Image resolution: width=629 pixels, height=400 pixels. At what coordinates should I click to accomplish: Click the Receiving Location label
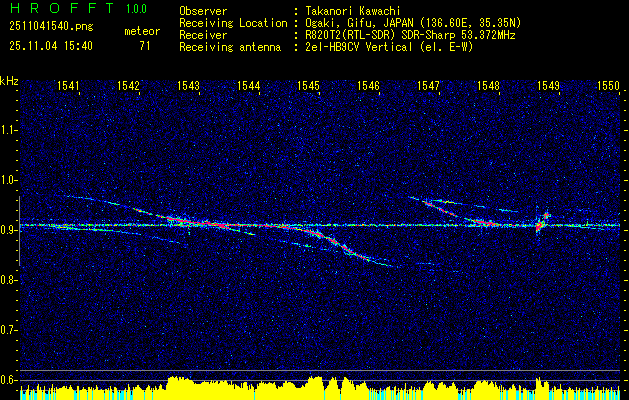pos(233,23)
